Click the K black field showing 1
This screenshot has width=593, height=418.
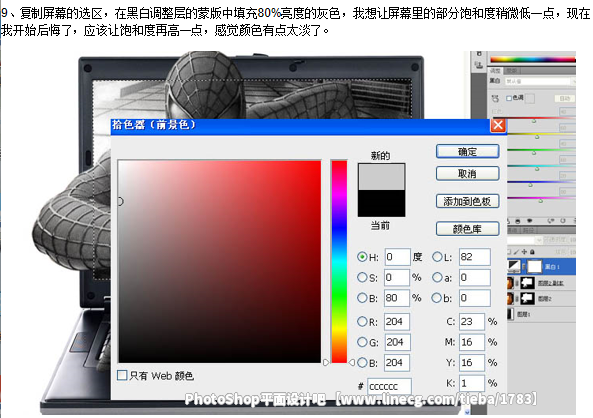pyautogui.click(x=472, y=383)
